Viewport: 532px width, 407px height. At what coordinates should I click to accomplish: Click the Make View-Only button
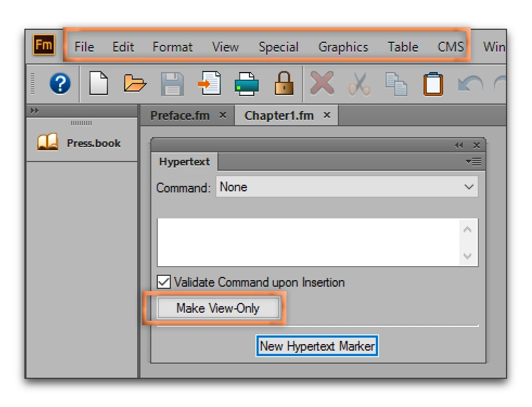pyautogui.click(x=218, y=308)
